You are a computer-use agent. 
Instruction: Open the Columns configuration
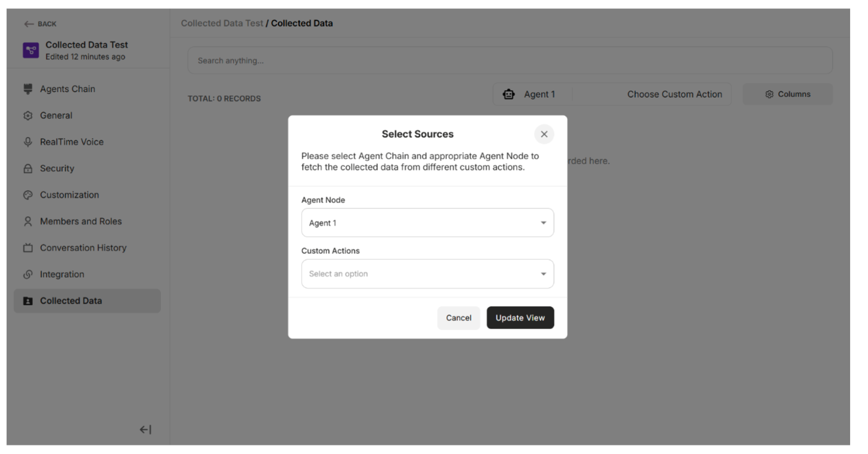787,94
